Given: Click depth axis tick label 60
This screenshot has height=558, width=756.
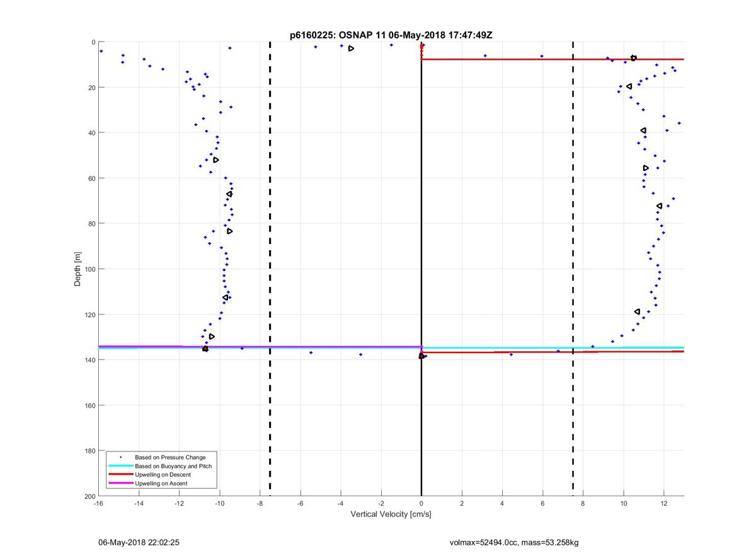Looking at the screenshot, I should [91, 178].
